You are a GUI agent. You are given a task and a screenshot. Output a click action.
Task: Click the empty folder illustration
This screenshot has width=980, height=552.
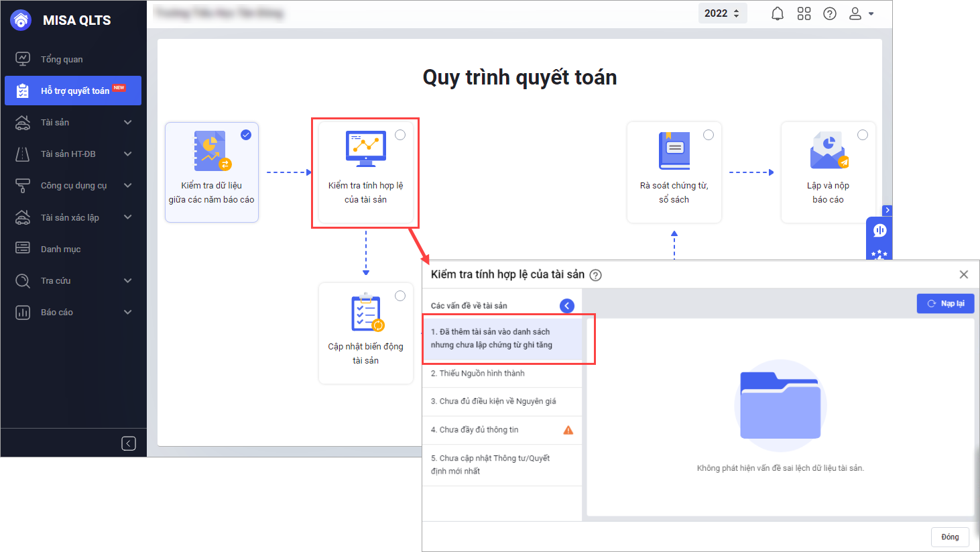point(780,406)
